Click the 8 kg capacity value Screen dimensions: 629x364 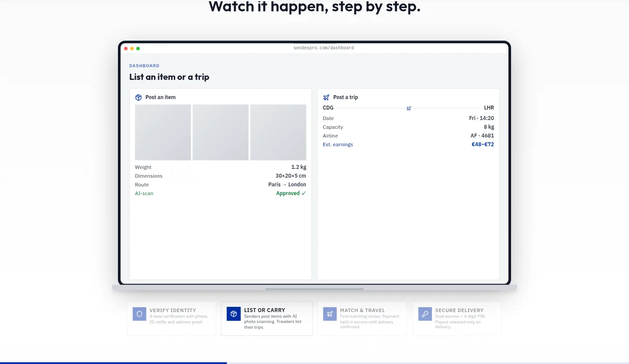point(489,127)
